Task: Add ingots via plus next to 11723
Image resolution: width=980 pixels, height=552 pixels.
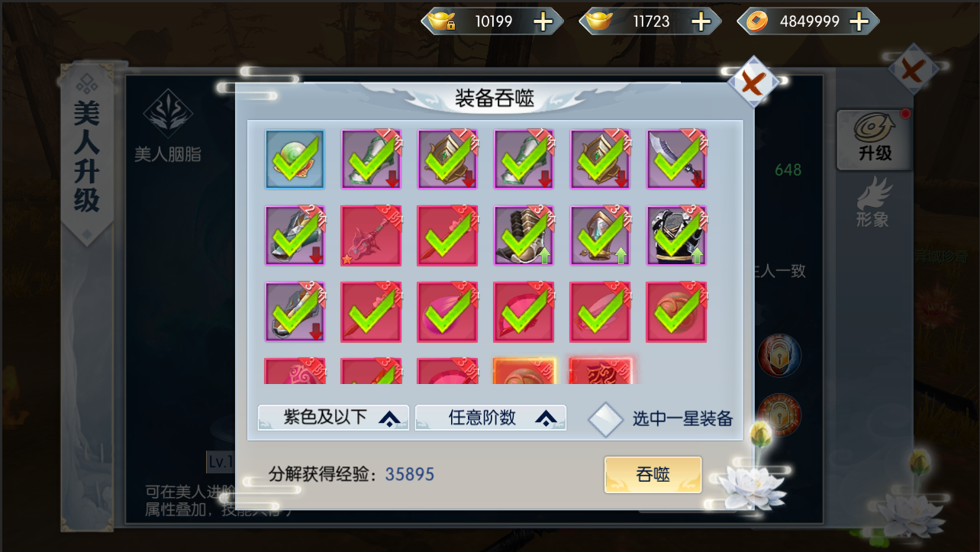Action: tap(701, 21)
